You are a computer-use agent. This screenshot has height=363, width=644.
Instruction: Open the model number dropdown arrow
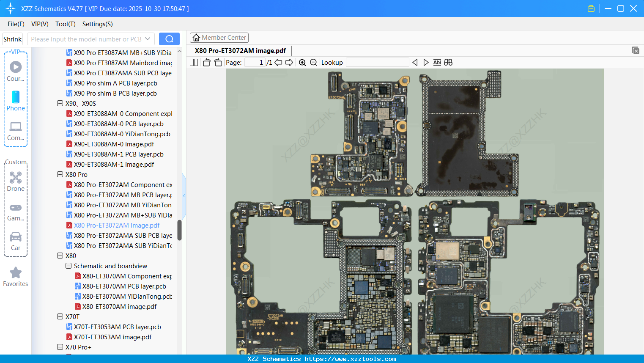click(148, 39)
